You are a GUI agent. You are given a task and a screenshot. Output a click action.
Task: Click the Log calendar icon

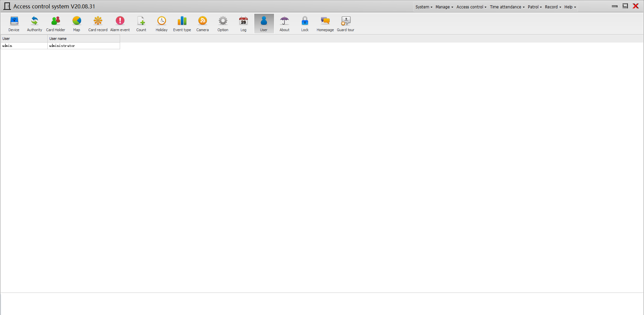[244, 23]
